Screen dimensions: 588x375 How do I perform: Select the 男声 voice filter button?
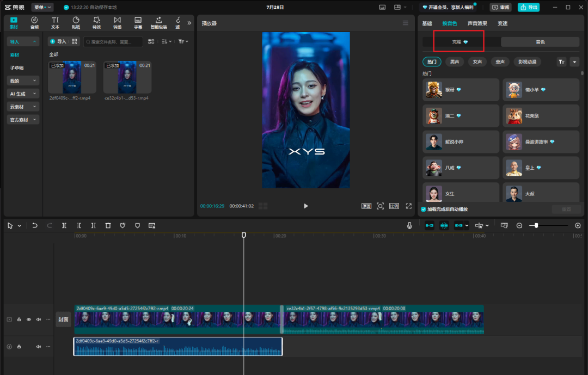pos(454,62)
